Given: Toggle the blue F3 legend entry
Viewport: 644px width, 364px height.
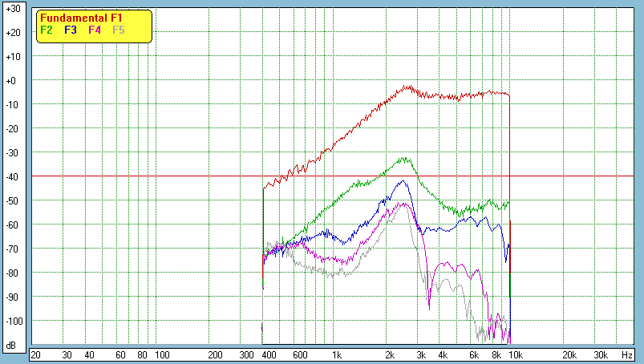Looking at the screenshot, I should (71, 30).
